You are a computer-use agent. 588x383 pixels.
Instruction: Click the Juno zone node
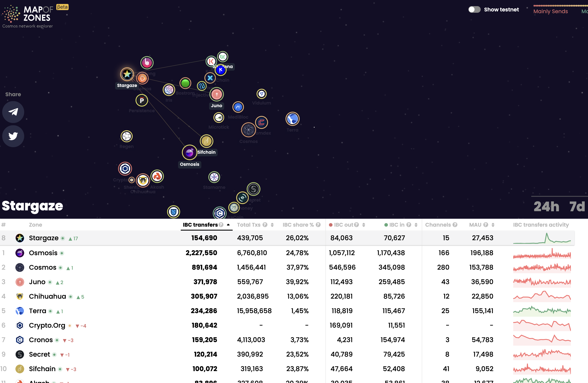[x=216, y=94]
